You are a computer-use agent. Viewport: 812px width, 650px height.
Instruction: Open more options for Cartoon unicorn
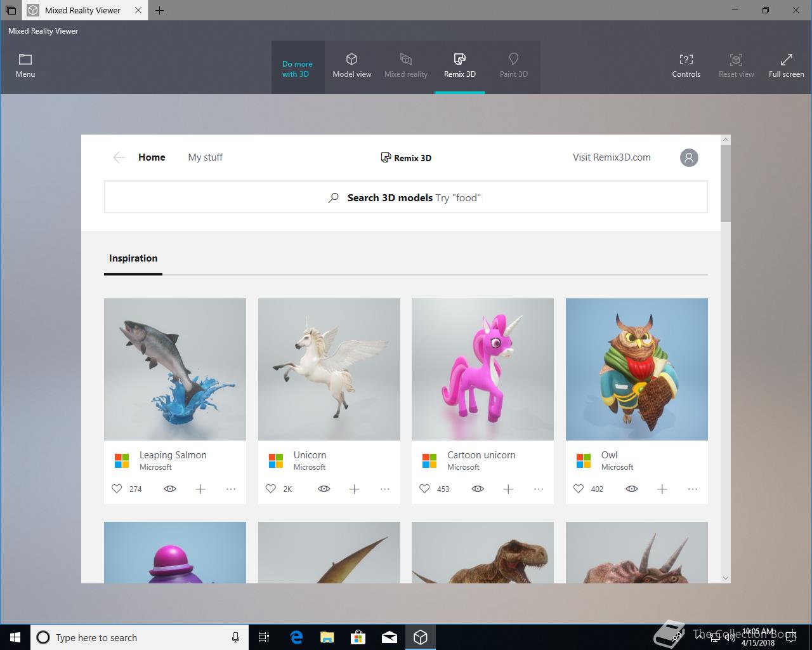(x=539, y=489)
